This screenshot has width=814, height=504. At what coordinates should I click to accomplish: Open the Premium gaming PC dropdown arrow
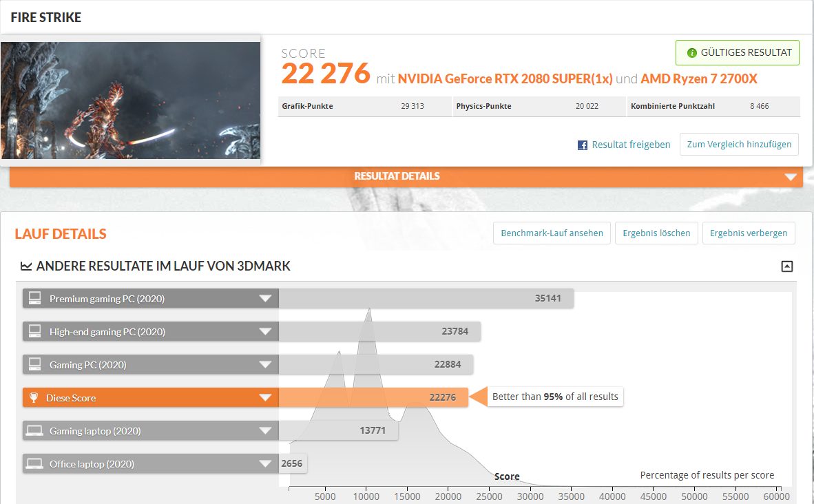tap(265, 299)
